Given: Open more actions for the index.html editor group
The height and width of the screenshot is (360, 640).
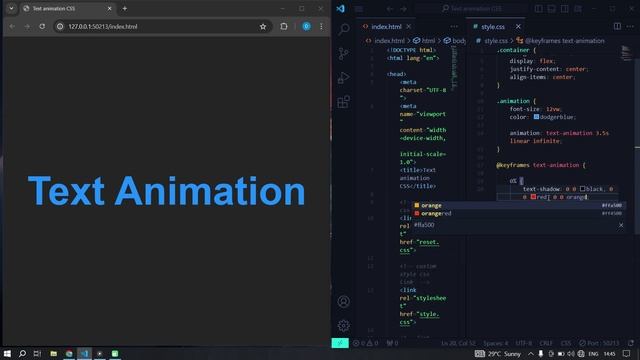Looking at the screenshot, I should point(454,27).
